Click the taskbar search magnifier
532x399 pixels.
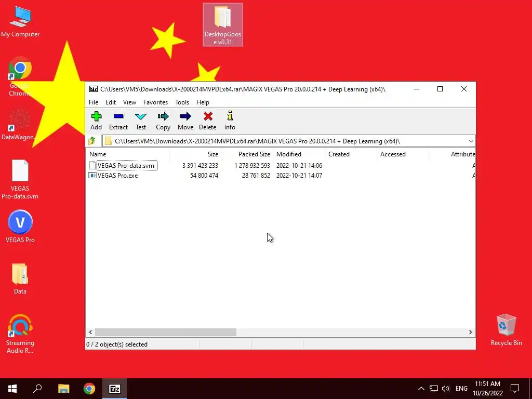(37, 389)
